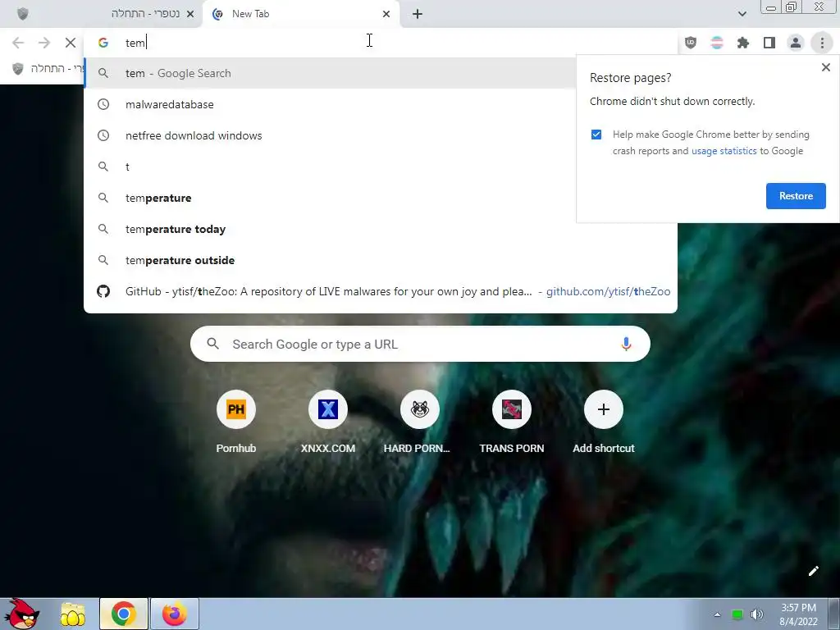Click the 'Search Google or type a URL' box
Image resolution: width=840 pixels, height=630 pixels.
click(420, 344)
